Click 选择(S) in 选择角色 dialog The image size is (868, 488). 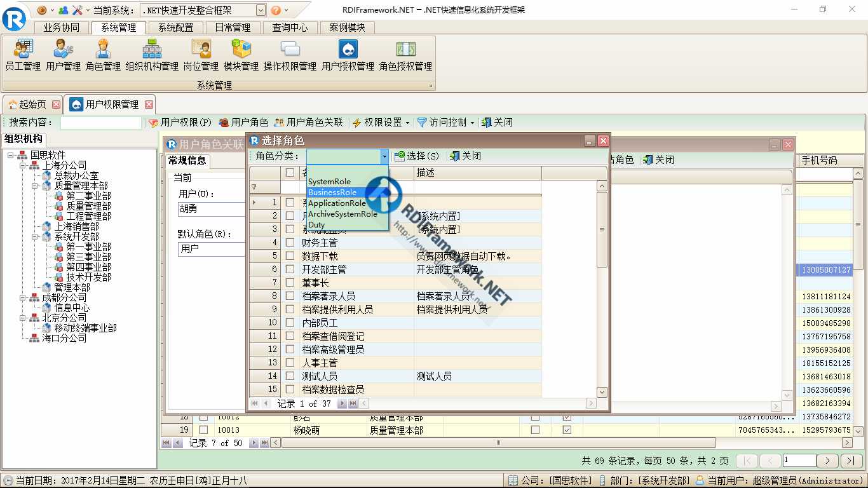tap(416, 156)
